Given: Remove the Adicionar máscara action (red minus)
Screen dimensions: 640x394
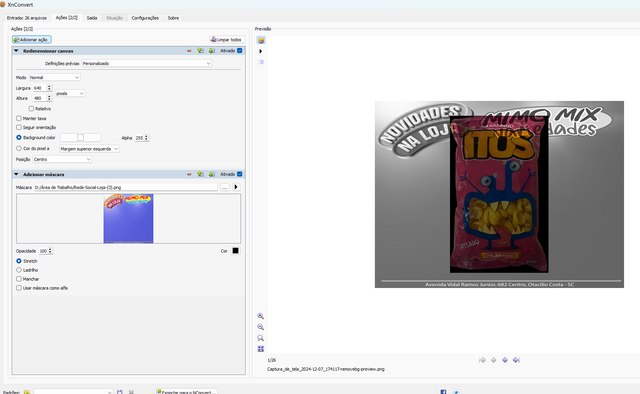Looking at the screenshot, I should point(189,174).
